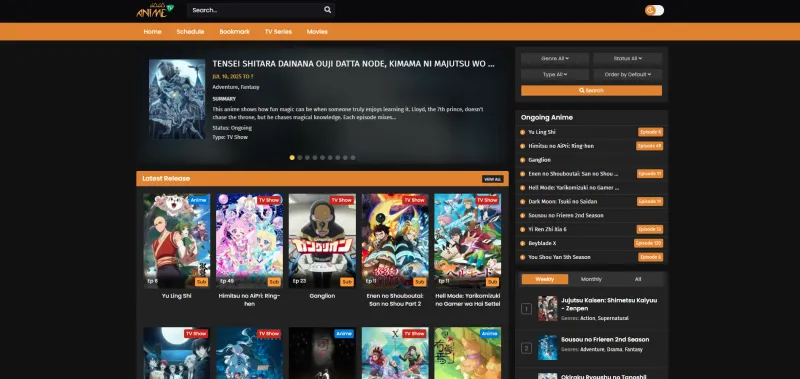
Task: Select the active yellow carousel dot
Action: tap(292, 158)
